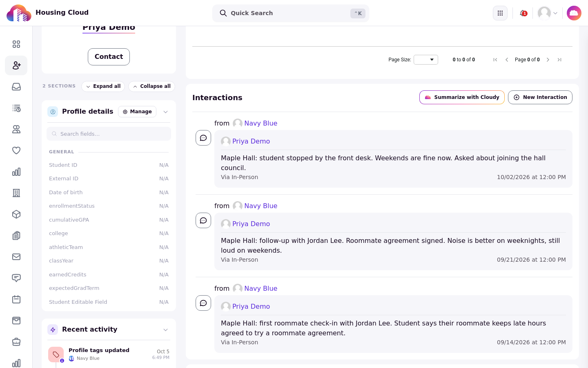Open the mail envelope sidebar icon

click(16, 257)
